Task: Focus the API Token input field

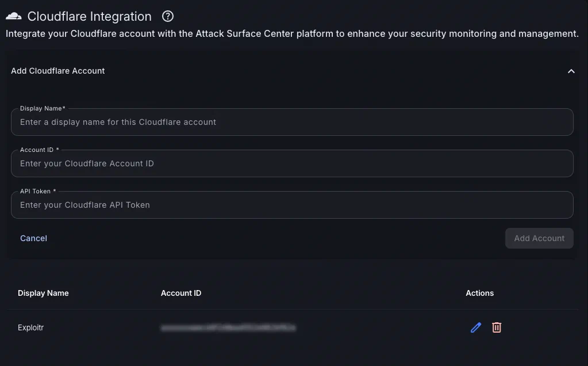Action: [x=292, y=205]
